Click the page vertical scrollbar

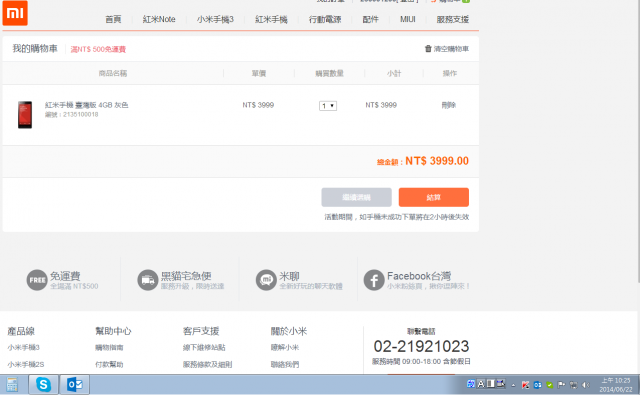[x=638, y=141]
